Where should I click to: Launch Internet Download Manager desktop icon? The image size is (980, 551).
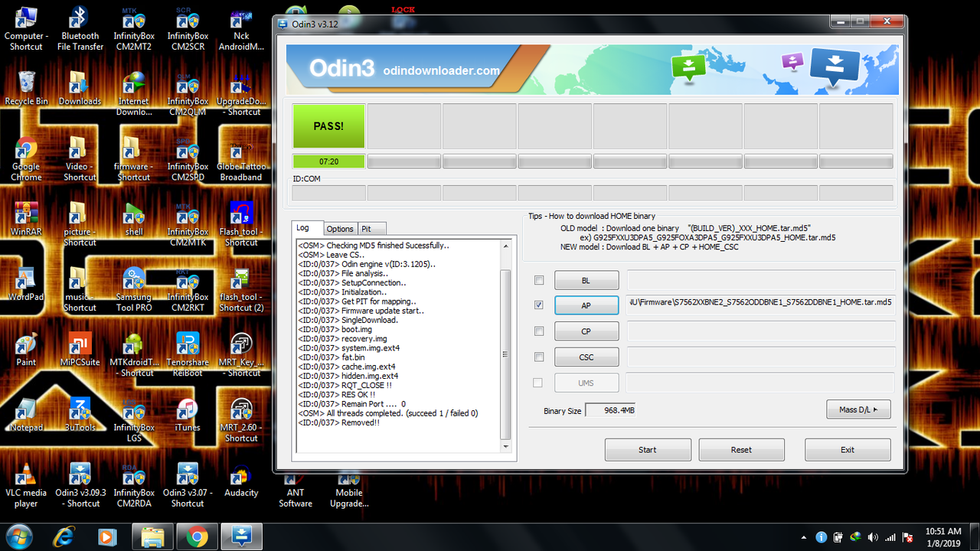133,94
